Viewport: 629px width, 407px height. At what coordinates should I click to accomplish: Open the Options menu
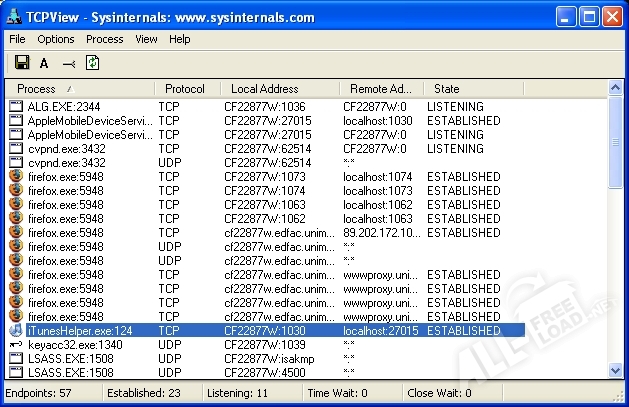coord(56,39)
